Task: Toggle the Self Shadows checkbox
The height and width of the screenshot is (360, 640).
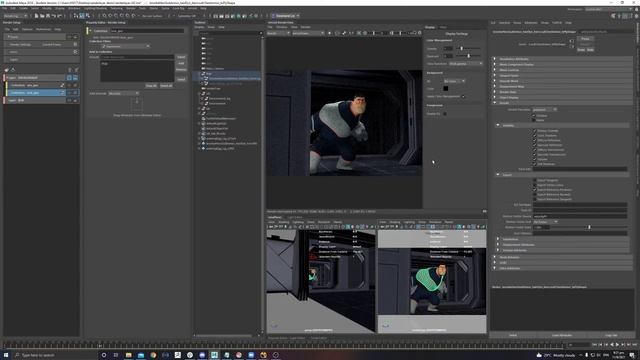Action: click(534, 164)
